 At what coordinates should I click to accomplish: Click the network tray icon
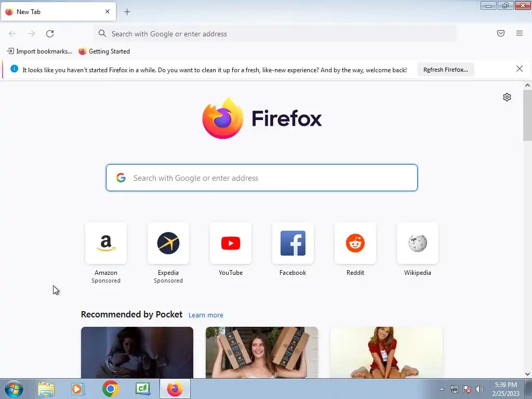pos(454,389)
